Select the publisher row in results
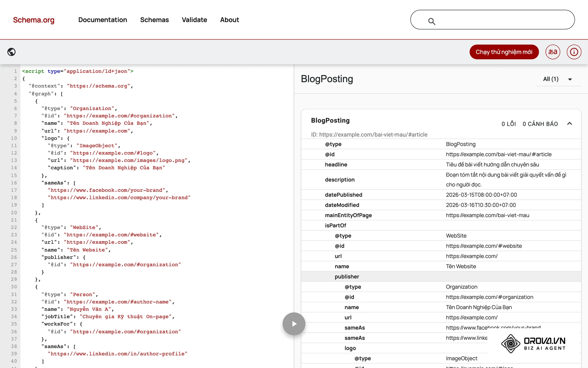Screen dimensions: 588x368 pos(441,277)
